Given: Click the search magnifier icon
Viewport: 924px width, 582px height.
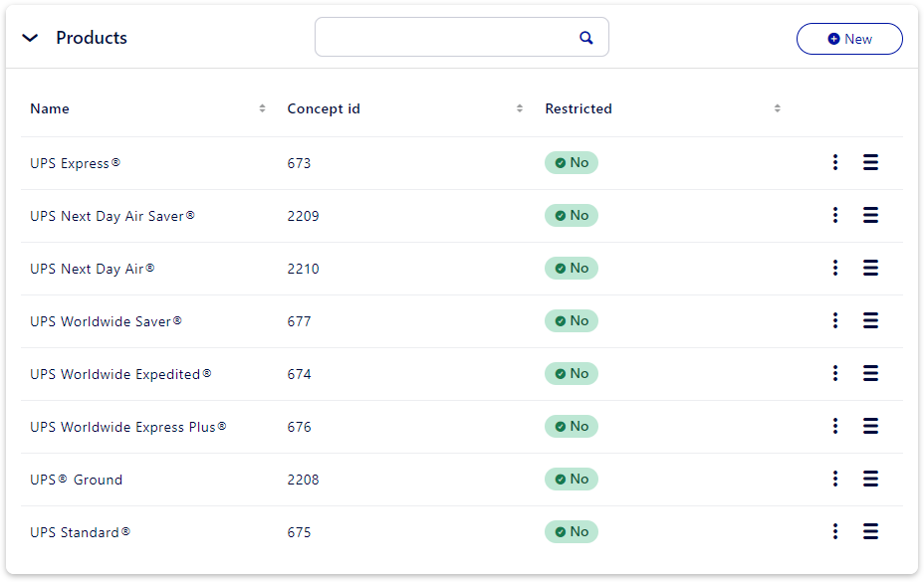Looking at the screenshot, I should pos(585,38).
